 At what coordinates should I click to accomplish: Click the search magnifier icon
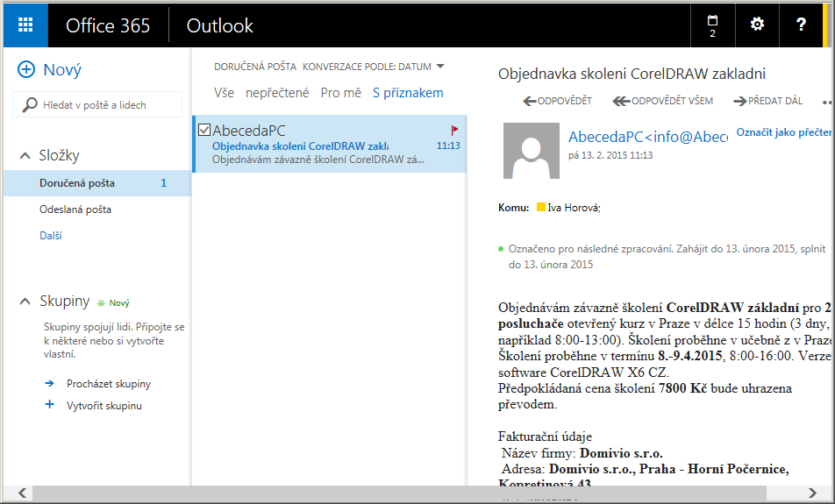coord(29,105)
